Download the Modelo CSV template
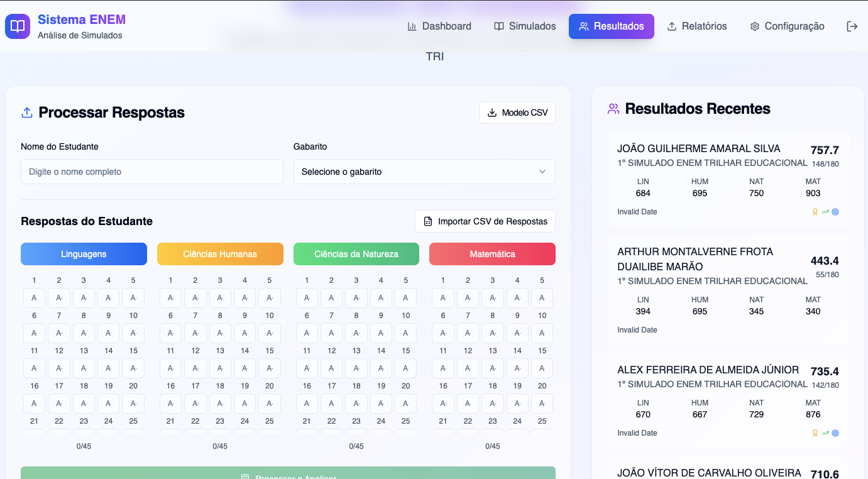The image size is (868, 479). point(517,113)
